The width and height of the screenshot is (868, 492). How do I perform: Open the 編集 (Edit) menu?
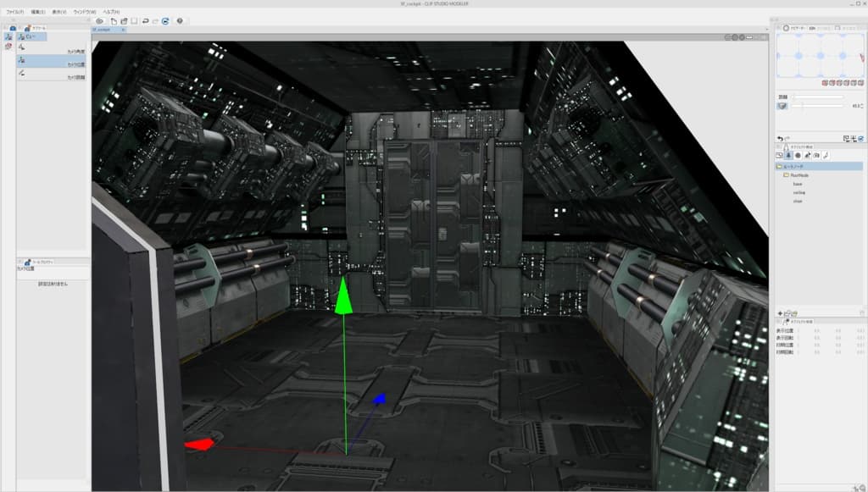tap(37, 12)
